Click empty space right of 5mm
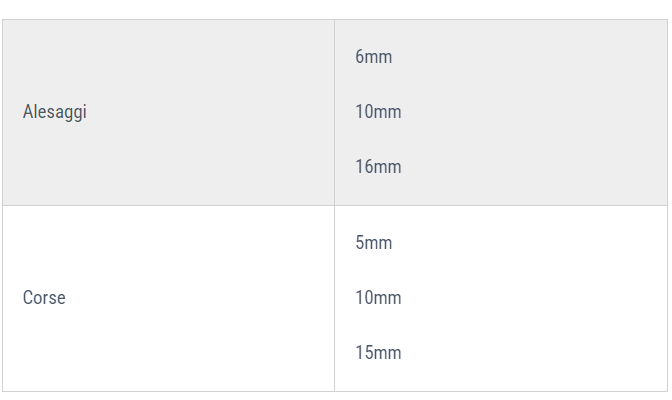Screen dimensions: 672x400 [x=527, y=243]
